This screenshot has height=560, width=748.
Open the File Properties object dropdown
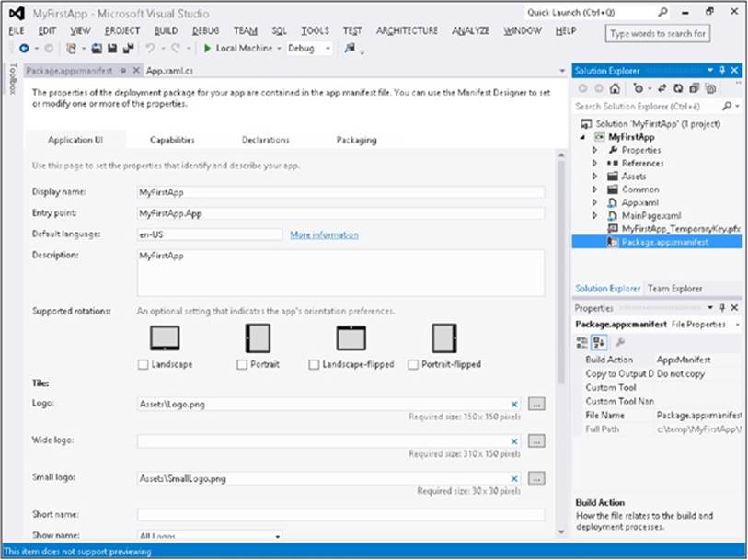(738, 325)
